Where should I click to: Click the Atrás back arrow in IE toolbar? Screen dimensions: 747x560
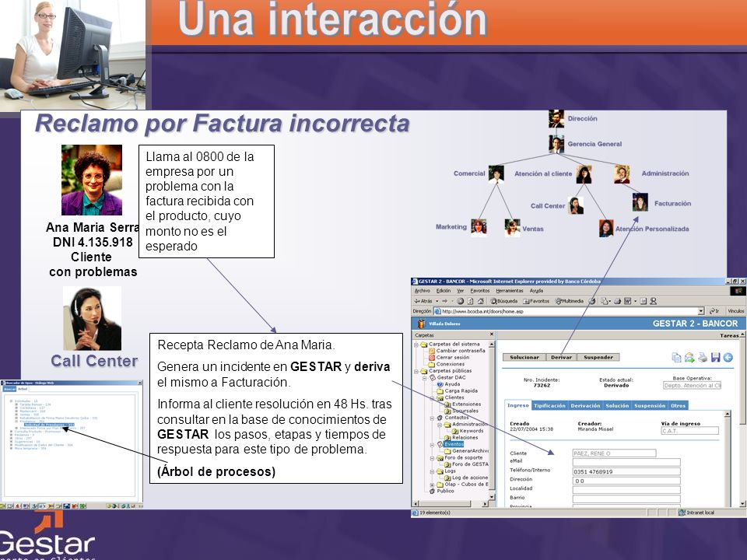click(423, 301)
